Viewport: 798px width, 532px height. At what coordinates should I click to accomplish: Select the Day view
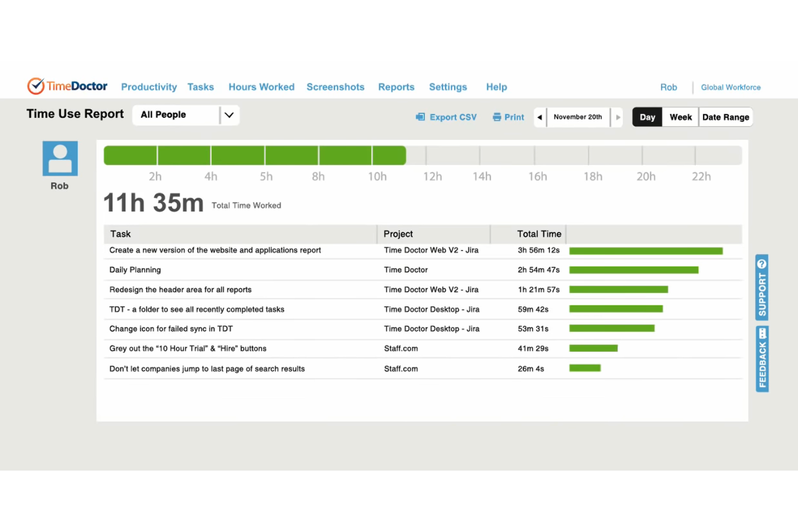(x=647, y=117)
